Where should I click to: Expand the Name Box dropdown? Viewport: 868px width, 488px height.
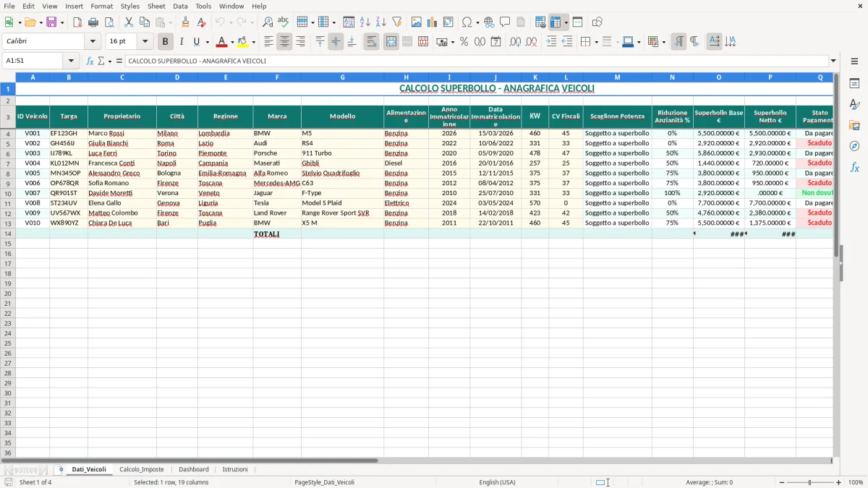(x=71, y=61)
